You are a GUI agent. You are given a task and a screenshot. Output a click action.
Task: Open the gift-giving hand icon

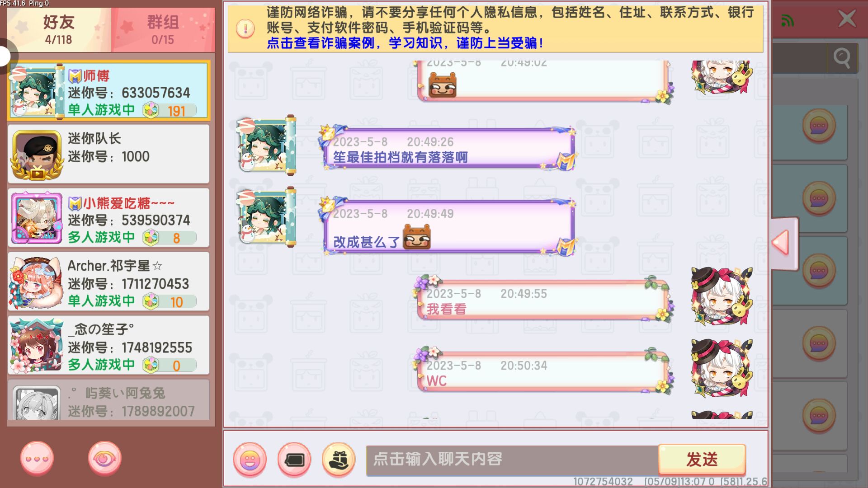coord(338,460)
